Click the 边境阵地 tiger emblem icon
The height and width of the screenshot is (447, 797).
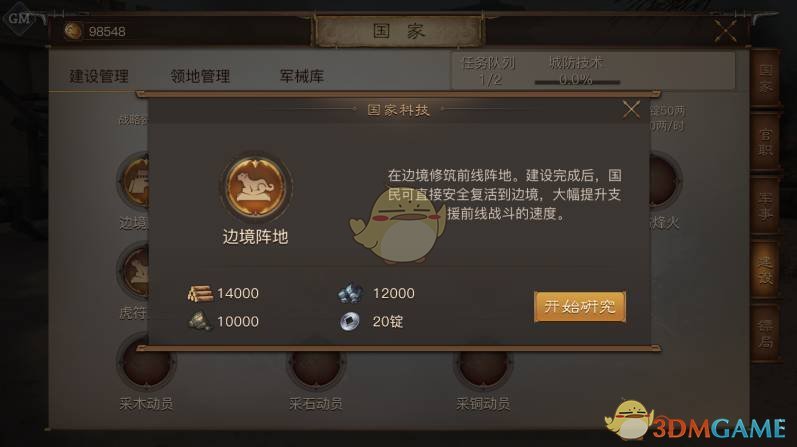tap(256, 187)
